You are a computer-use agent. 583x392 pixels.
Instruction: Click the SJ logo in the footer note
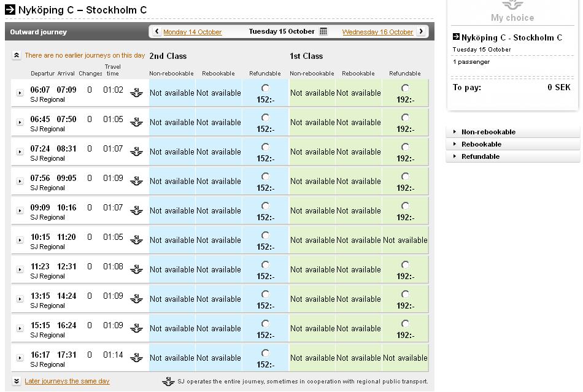pos(168,381)
